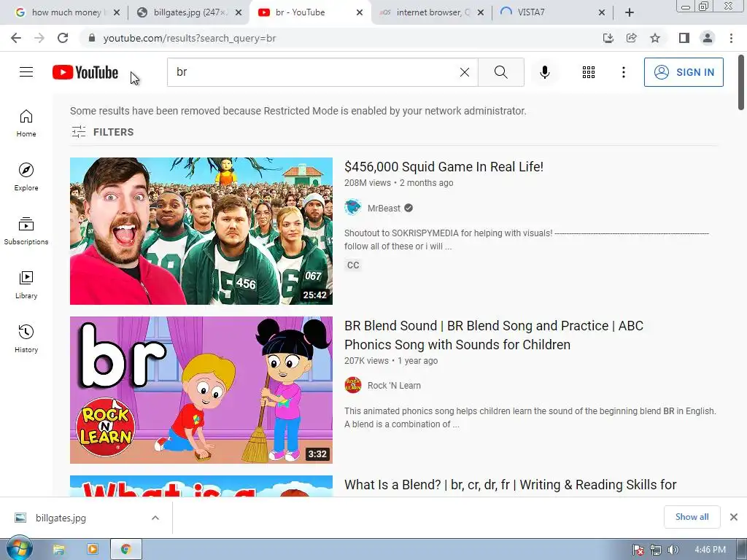
Task: Open the billgates.jpg downloaded file
Action: pos(61,518)
